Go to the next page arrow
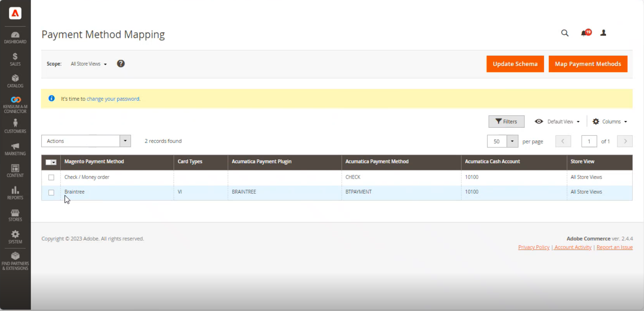The height and width of the screenshot is (311, 644). (x=625, y=141)
